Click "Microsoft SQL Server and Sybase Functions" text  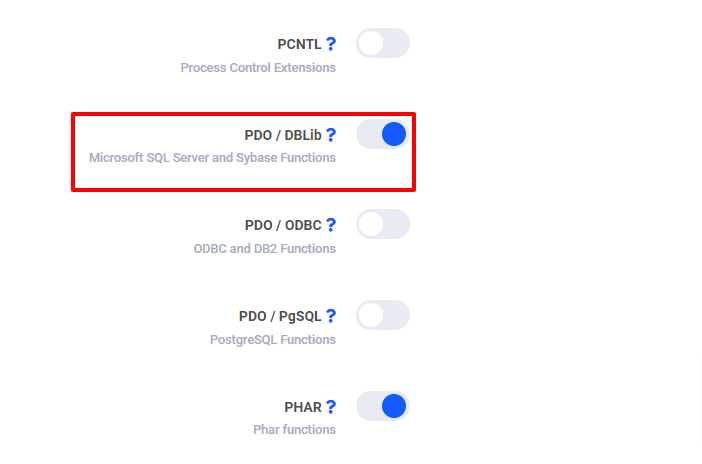point(212,158)
